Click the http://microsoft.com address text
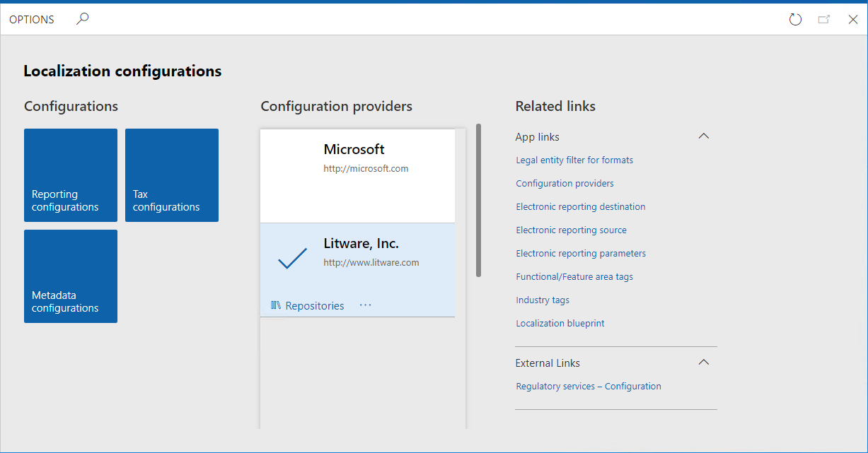This screenshot has width=868, height=453. pyautogui.click(x=366, y=169)
